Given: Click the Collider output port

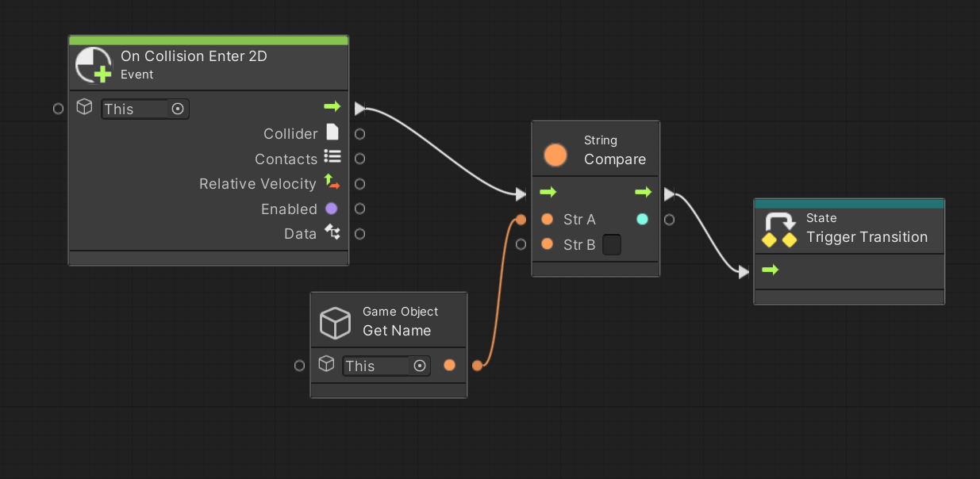Looking at the screenshot, I should point(359,134).
